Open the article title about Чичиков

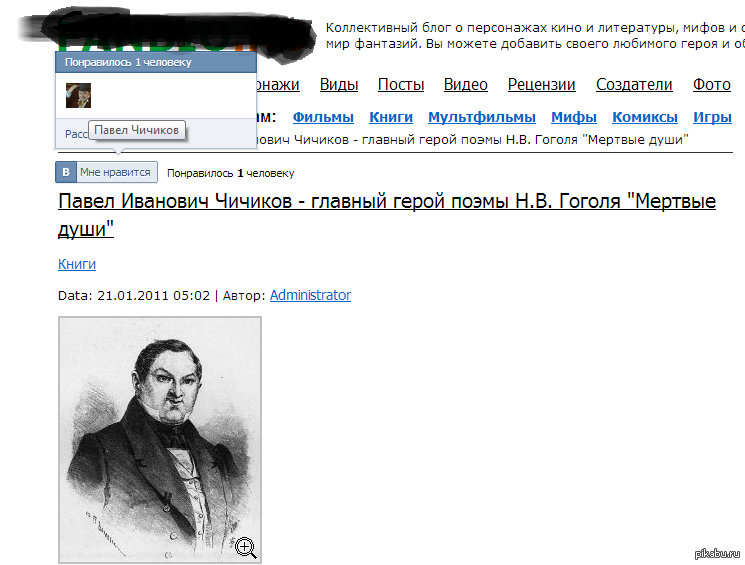387,215
